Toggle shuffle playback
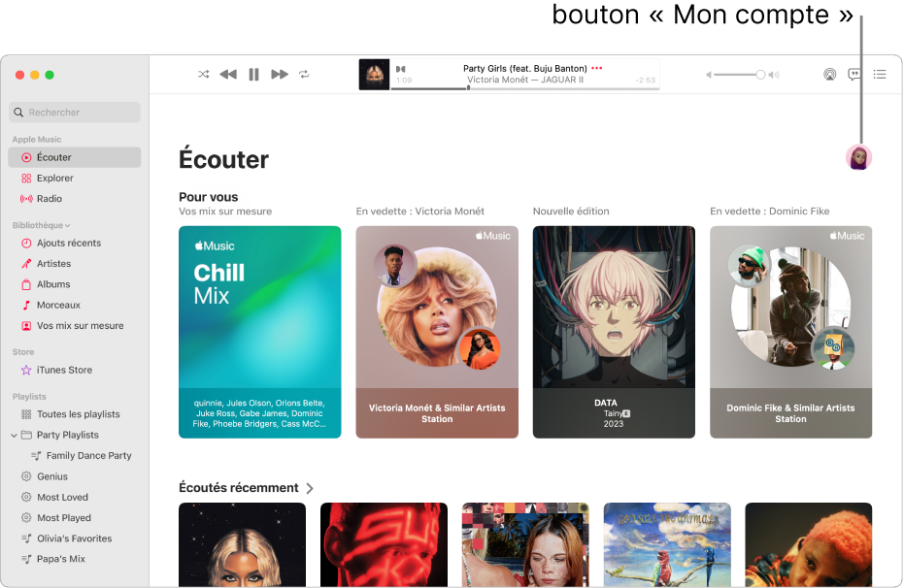Viewport: 904px width, 588px height. click(204, 75)
